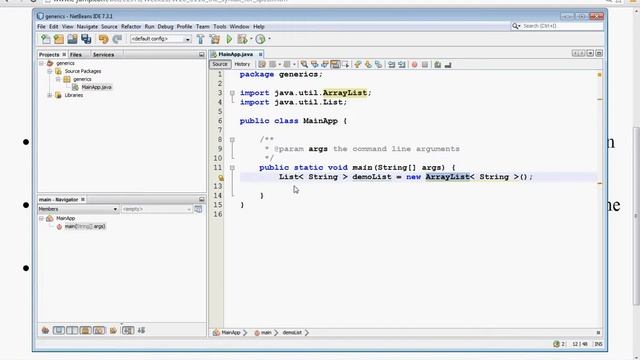The width and height of the screenshot is (640, 360).
Task: Click MainApp in the breadcrumb bar
Action: click(231, 333)
